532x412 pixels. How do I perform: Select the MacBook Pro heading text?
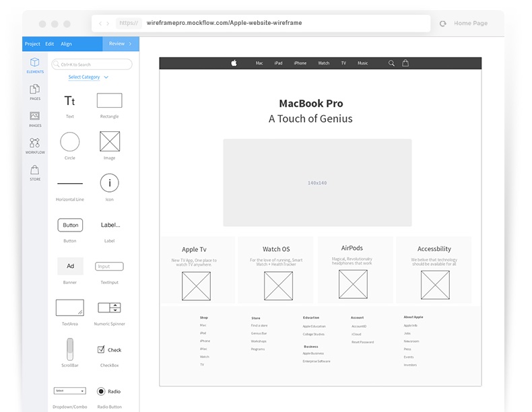(x=311, y=103)
